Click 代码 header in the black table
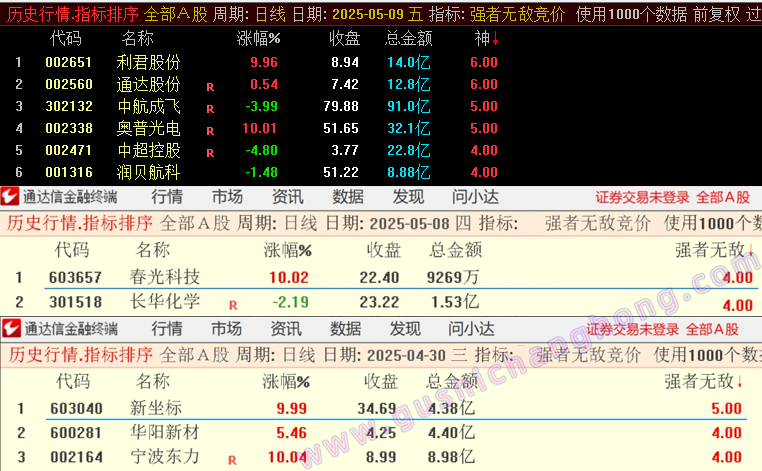The height and width of the screenshot is (471, 762). tap(66, 38)
